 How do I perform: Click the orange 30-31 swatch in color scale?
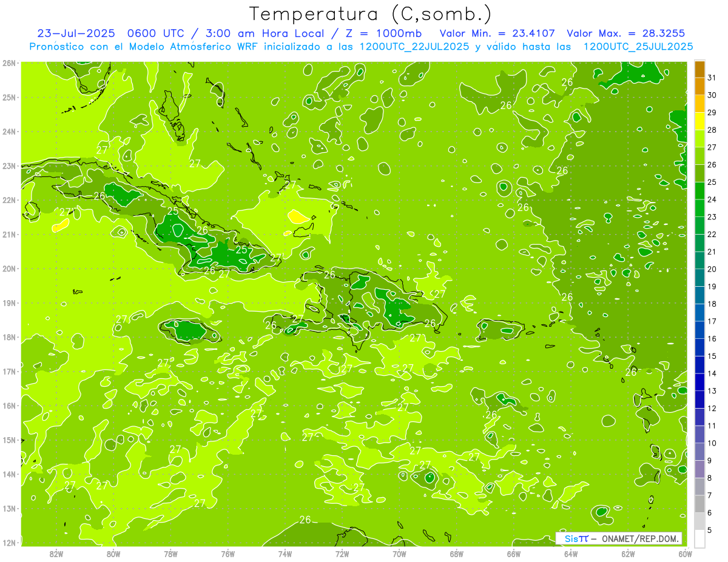(x=699, y=86)
